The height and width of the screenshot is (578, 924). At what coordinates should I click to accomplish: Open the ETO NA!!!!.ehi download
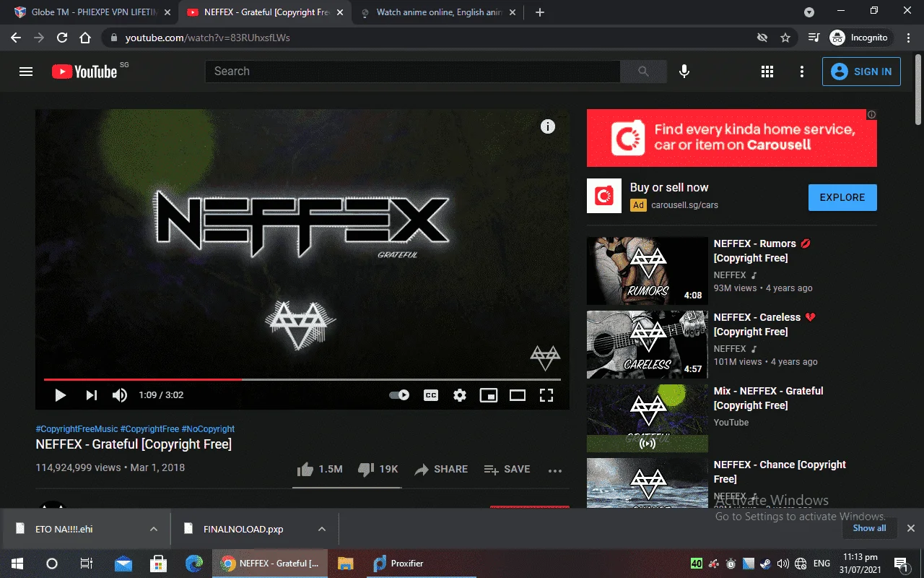coord(64,529)
